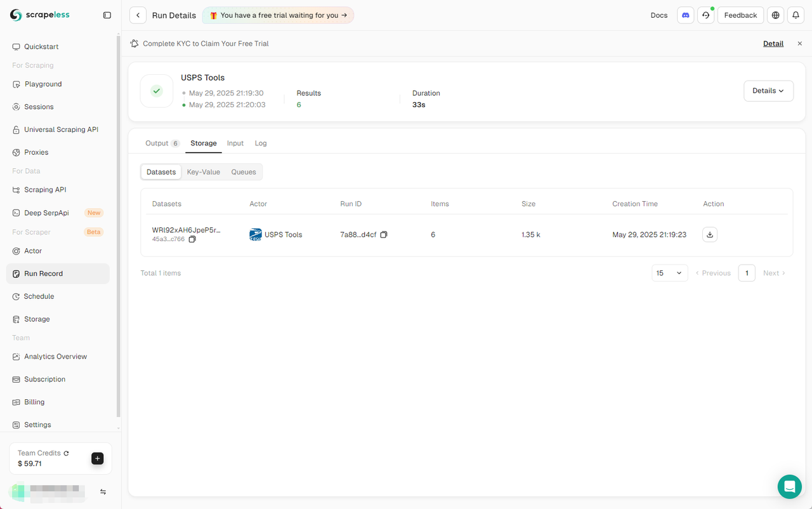The height and width of the screenshot is (509, 812).
Task: Download the USPS Tools dataset
Action: point(710,235)
